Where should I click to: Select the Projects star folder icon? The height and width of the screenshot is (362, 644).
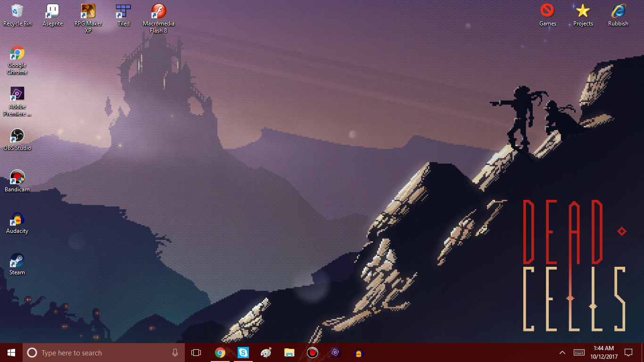pos(583,11)
